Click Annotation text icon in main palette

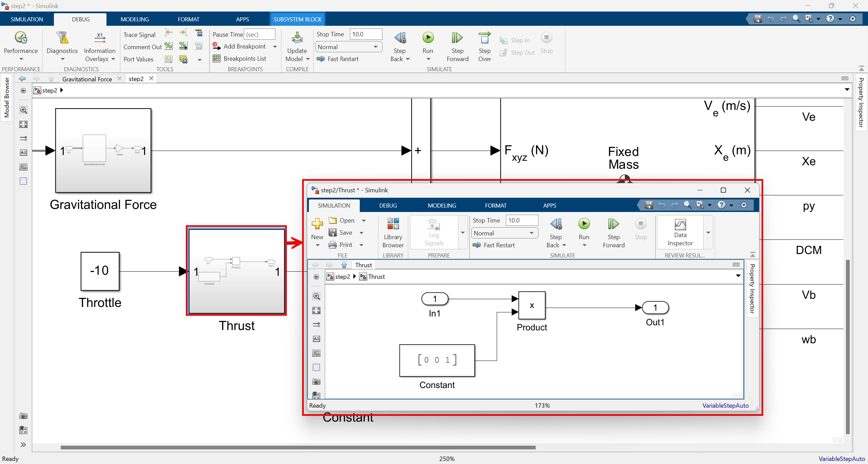[23, 153]
